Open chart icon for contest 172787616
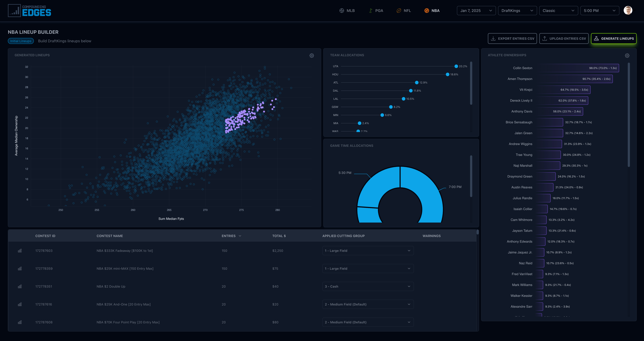 tap(20, 304)
